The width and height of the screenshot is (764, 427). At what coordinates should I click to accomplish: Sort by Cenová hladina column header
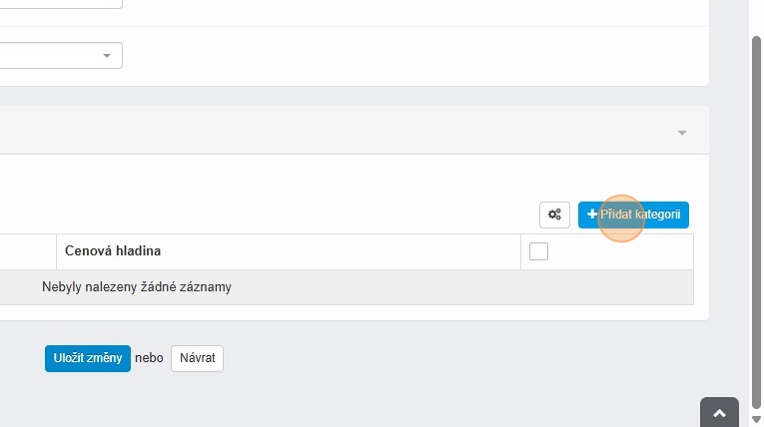coord(113,251)
